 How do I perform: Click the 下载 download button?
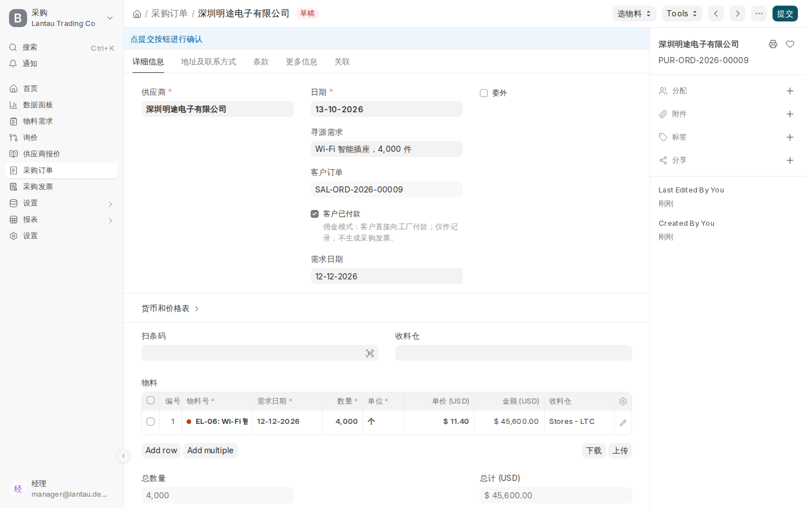[594, 450]
